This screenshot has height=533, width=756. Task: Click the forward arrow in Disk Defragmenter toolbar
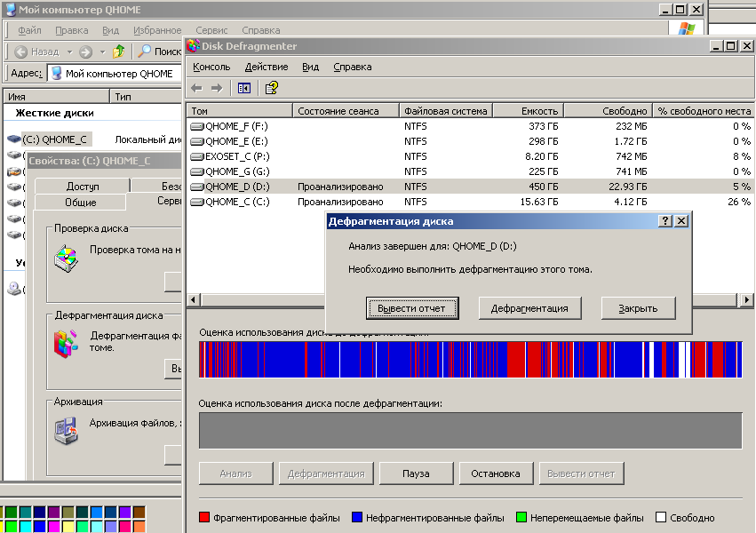217,88
